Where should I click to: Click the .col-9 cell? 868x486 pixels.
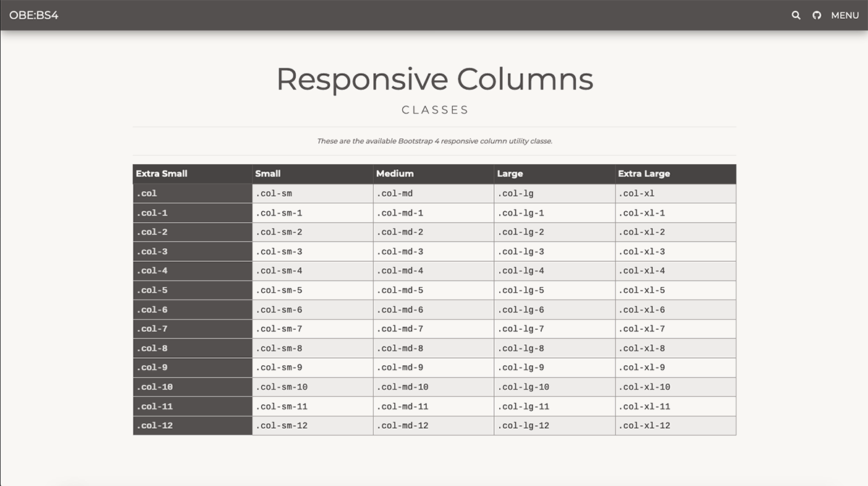(192, 367)
